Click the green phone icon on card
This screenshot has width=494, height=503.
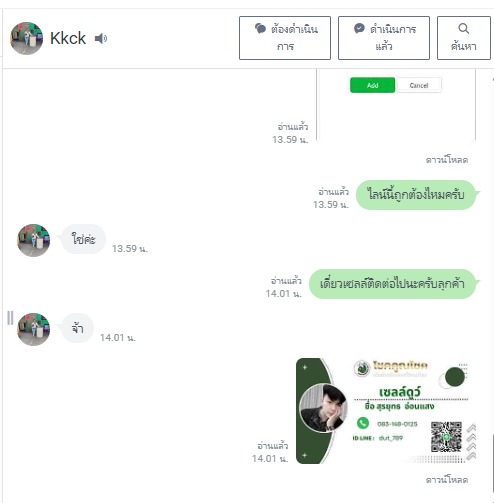point(363,423)
